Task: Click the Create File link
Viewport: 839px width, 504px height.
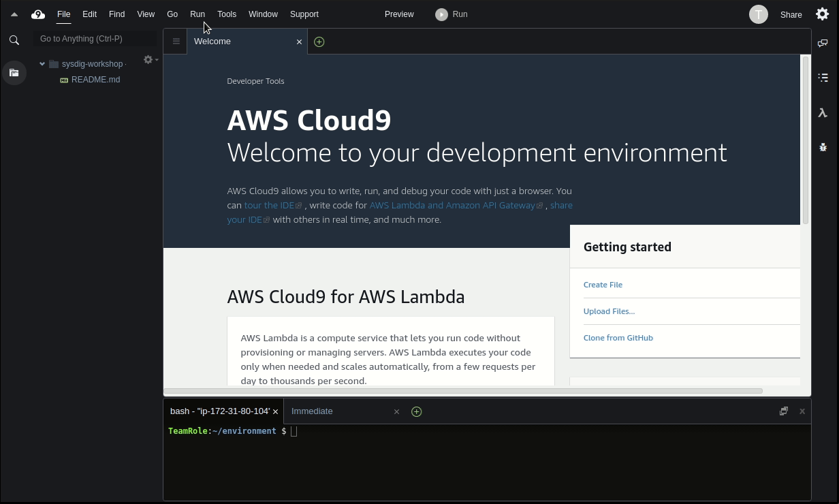Action: point(603,285)
